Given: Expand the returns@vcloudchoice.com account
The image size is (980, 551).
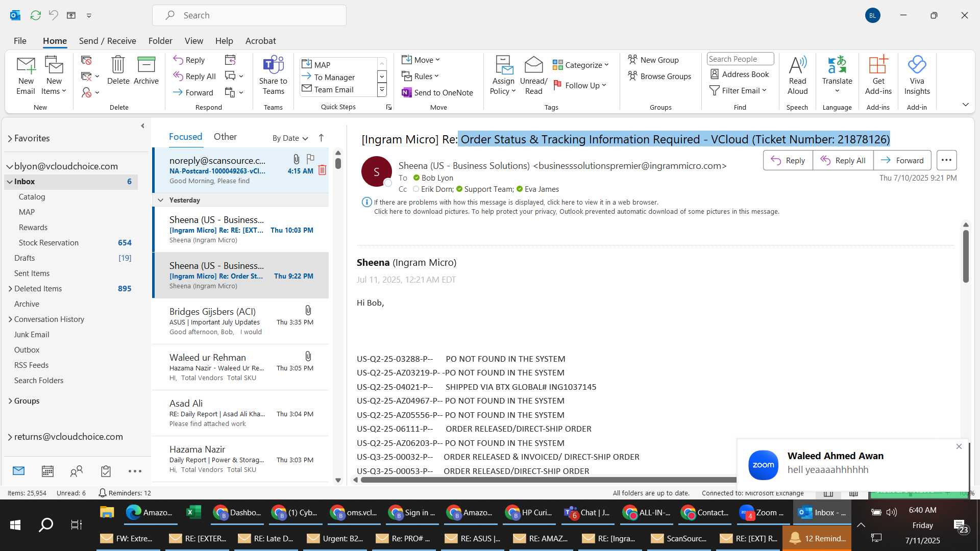Looking at the screenshot, I should pyautogui.click(x=10, y=437).
